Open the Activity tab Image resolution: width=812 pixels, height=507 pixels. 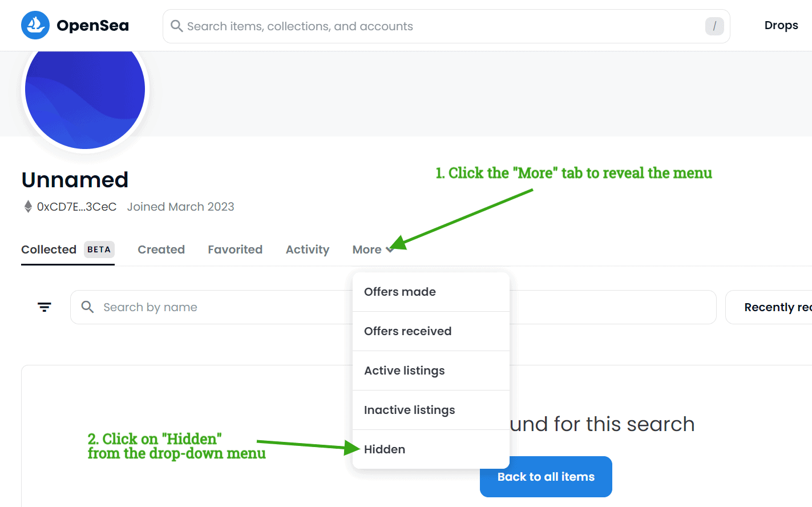coord(308,250)
